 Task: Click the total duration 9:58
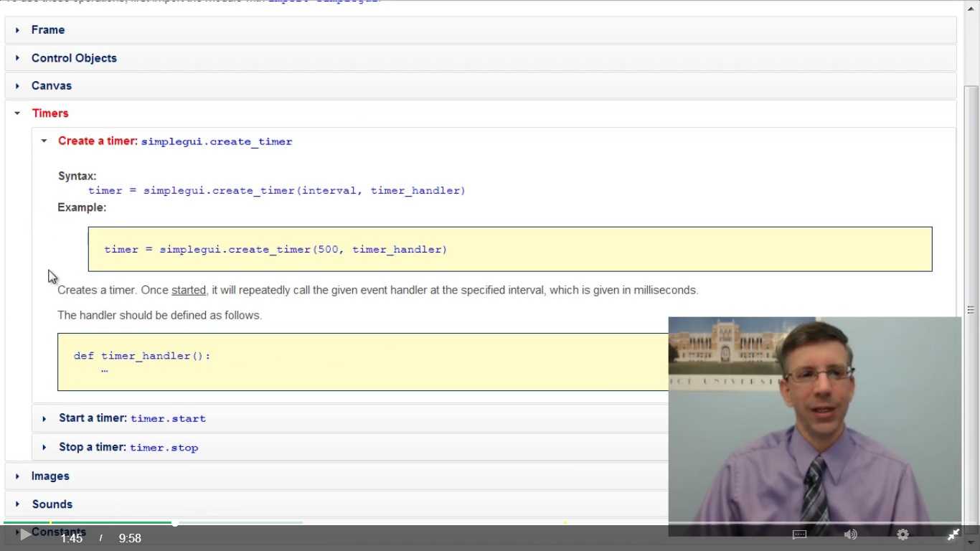130,538
